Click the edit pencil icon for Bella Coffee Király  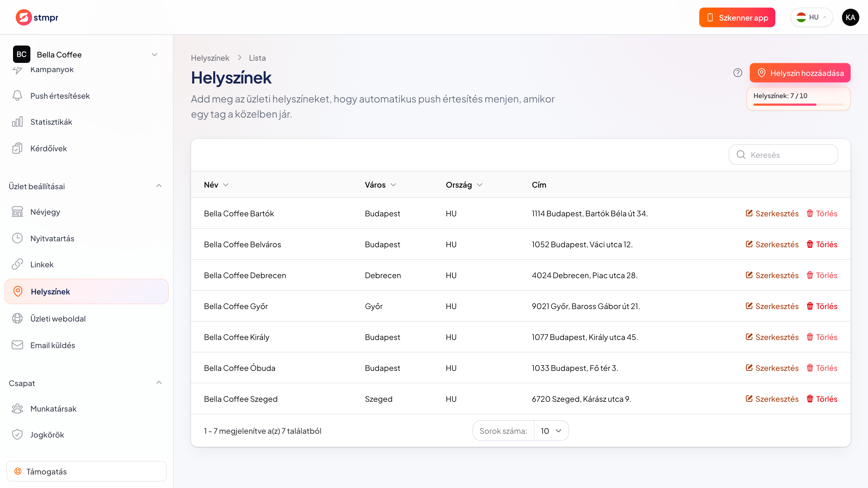click(749, 337)
